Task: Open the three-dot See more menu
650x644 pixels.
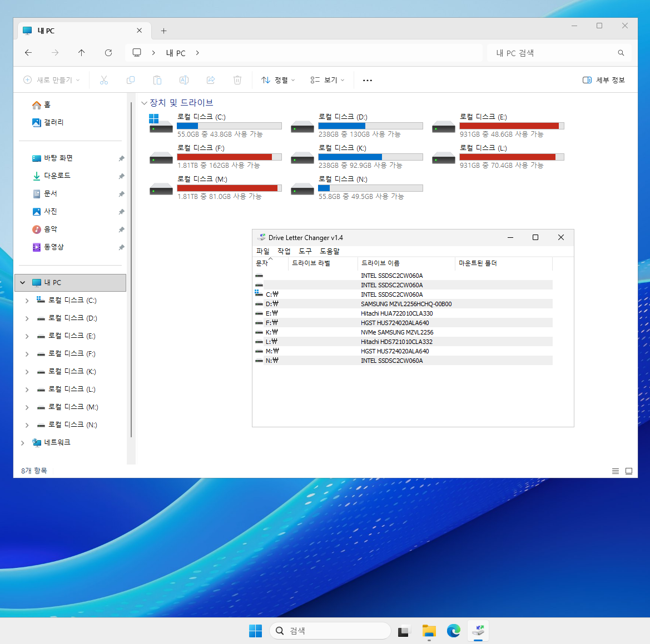Action: (x=368, y=81)
